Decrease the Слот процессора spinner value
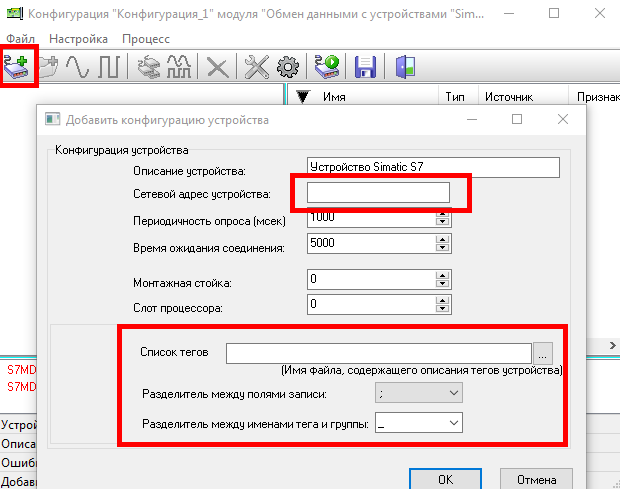This screenshot has width=620, height=489. pos(441,308)
